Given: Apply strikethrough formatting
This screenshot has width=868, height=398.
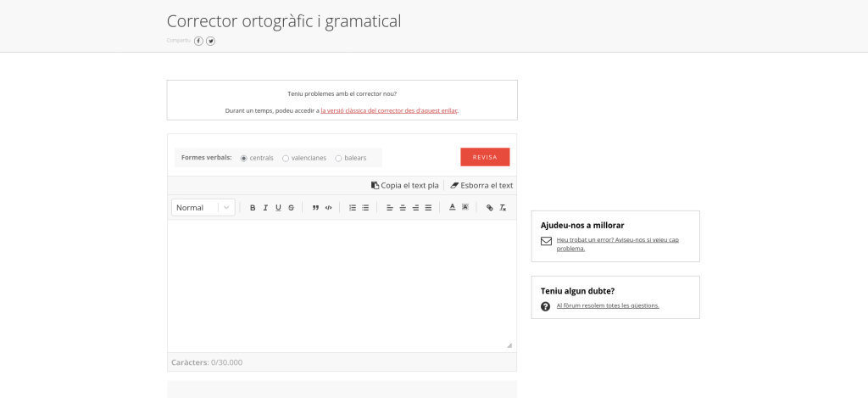Looking at the screenshot, I should click(x=291, y=208).
